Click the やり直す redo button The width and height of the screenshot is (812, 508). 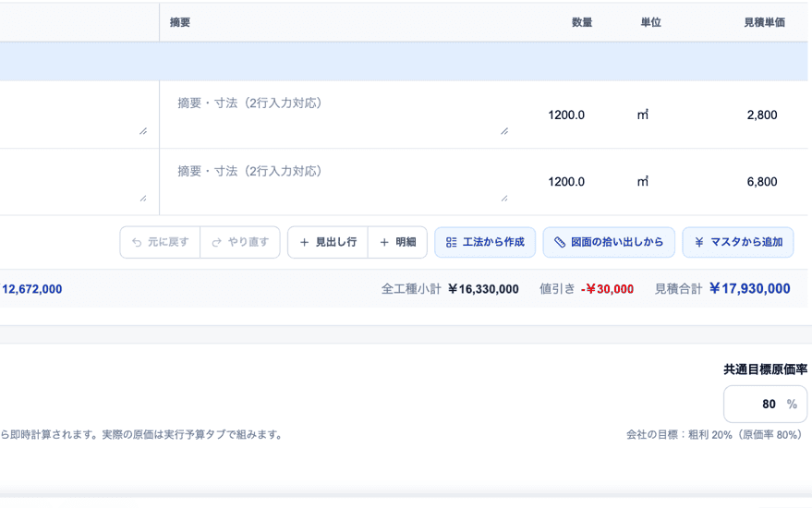(x=240, y=242)
